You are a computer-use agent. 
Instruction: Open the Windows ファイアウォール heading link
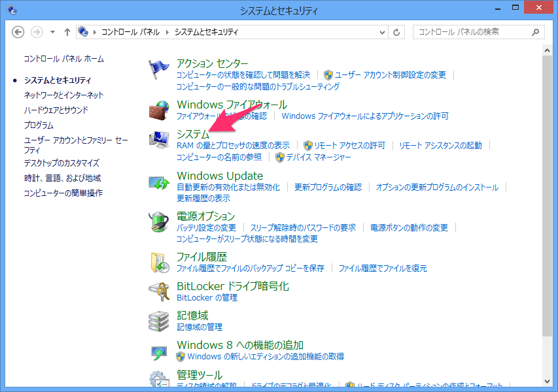pos(232,105)
